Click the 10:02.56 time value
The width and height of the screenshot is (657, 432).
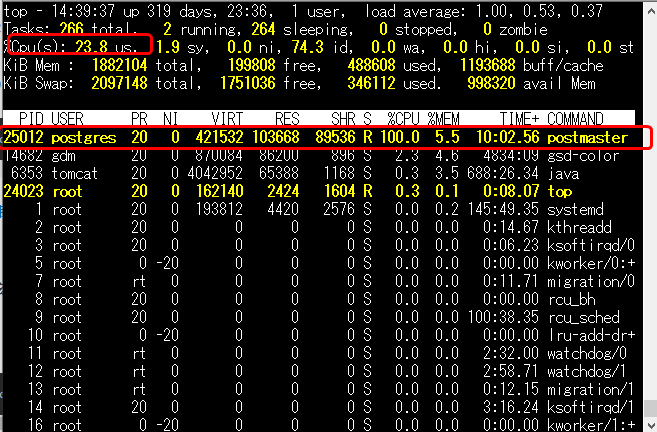(x=508, y=137)
